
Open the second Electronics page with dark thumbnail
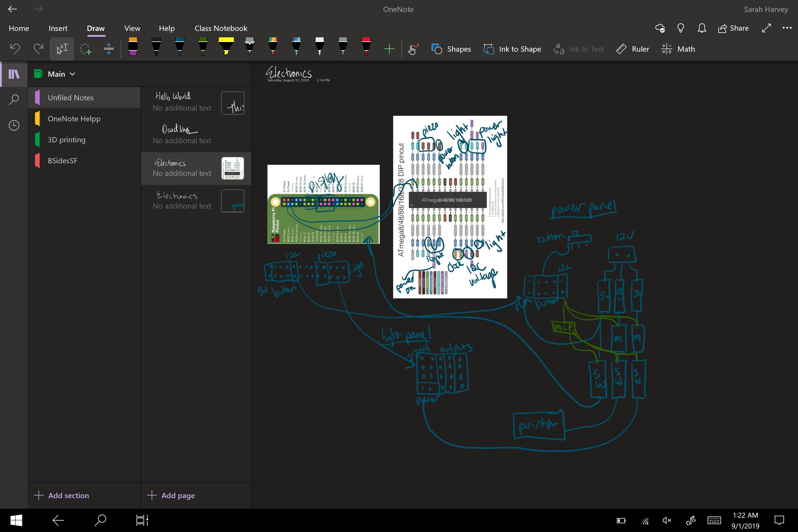point(196,201)
